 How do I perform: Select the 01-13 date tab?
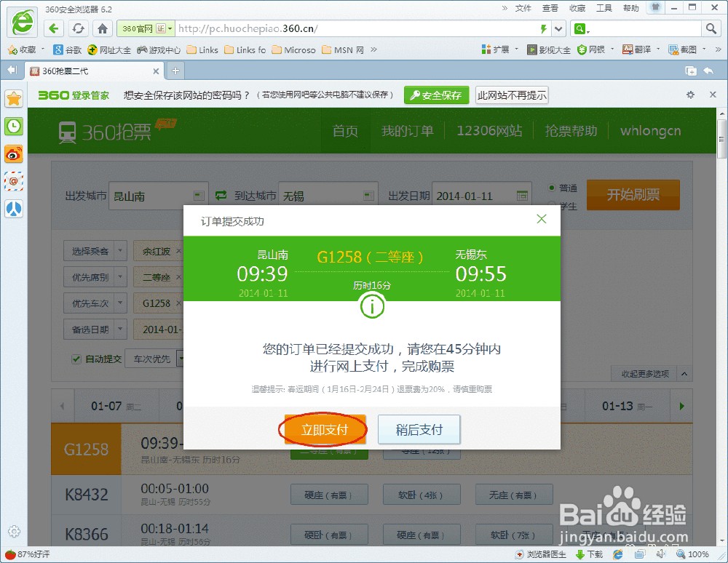626,407
